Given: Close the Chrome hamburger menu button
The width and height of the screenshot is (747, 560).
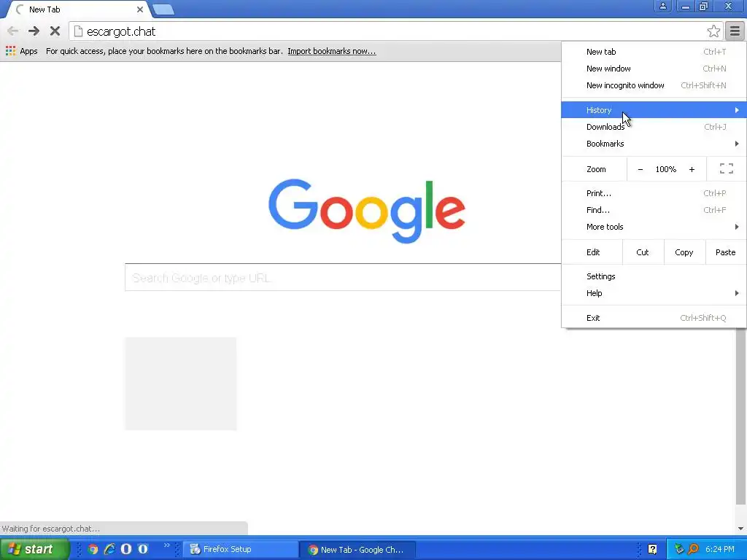Looking at the screenshot, I should [735, 31].
